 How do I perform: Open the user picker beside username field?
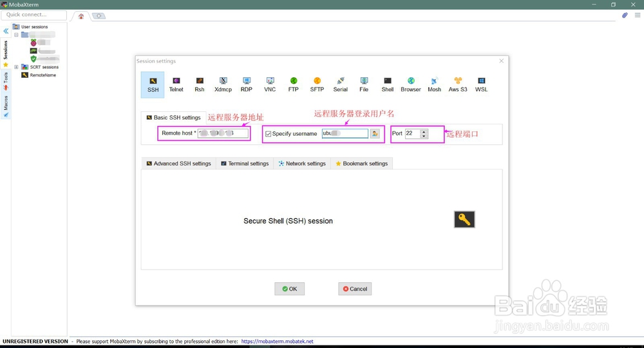click(375, 133)
